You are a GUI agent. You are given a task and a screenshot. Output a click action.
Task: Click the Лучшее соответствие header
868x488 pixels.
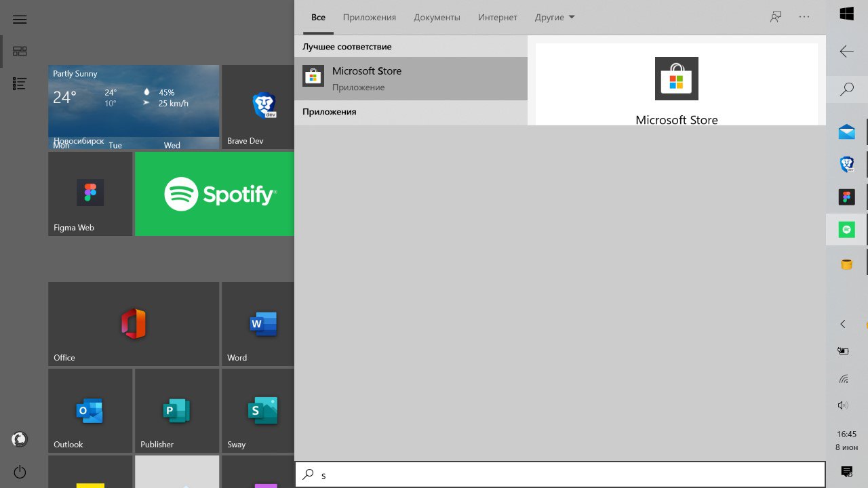(347, 47)
